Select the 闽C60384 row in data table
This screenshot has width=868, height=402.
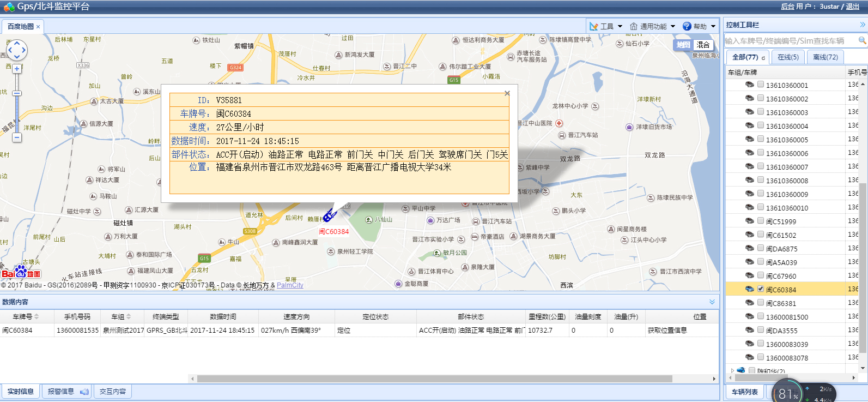[359, 330]
